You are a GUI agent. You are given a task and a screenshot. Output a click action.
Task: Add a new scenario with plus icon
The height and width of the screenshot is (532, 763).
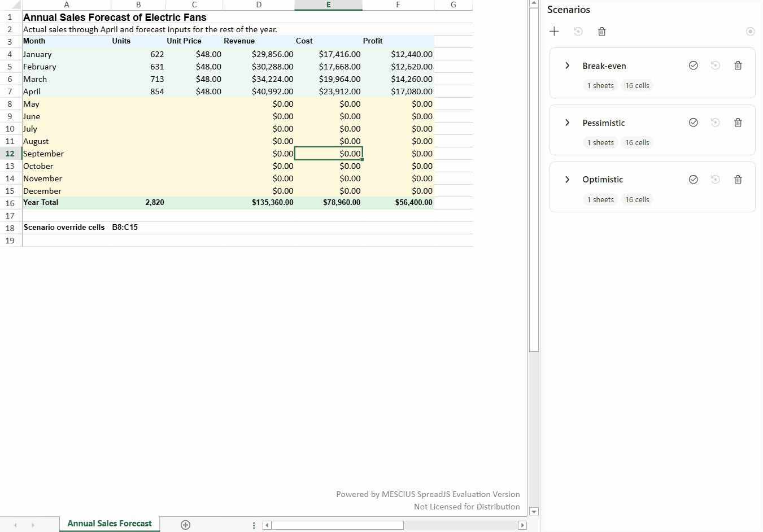coord(554,31)
